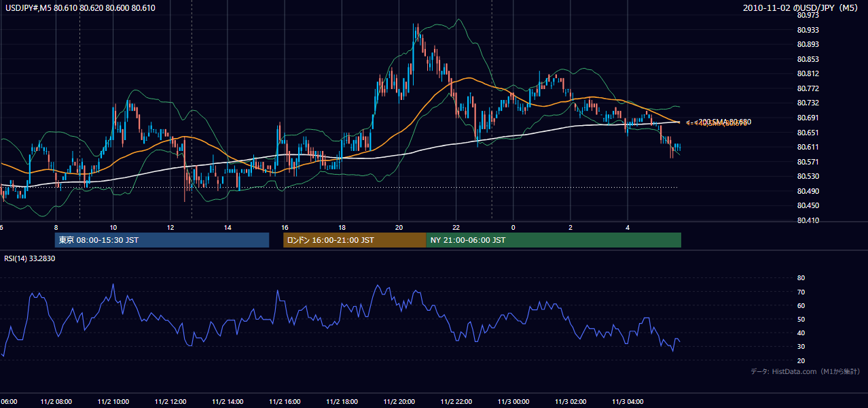Click hour label 10 under price chart
The image size is (868, 408).
click(x=113, y=228)
